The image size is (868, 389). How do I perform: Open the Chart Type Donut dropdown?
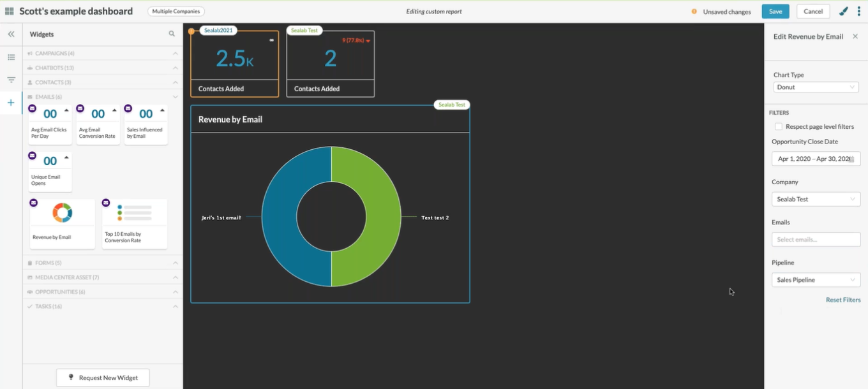click(816, 87)
